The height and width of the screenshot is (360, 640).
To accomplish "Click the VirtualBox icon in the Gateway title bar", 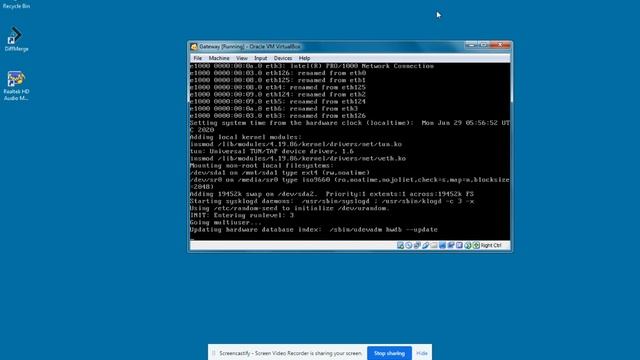I will click(x=194, y=47).
